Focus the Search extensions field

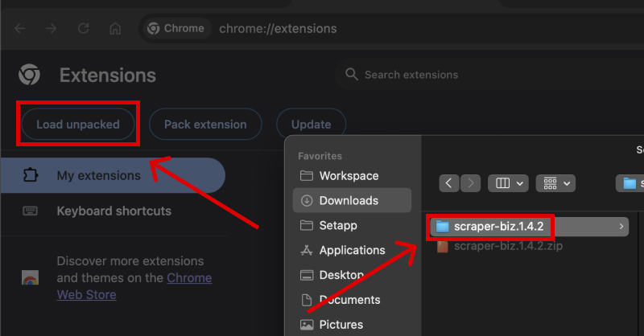point(489,75)
